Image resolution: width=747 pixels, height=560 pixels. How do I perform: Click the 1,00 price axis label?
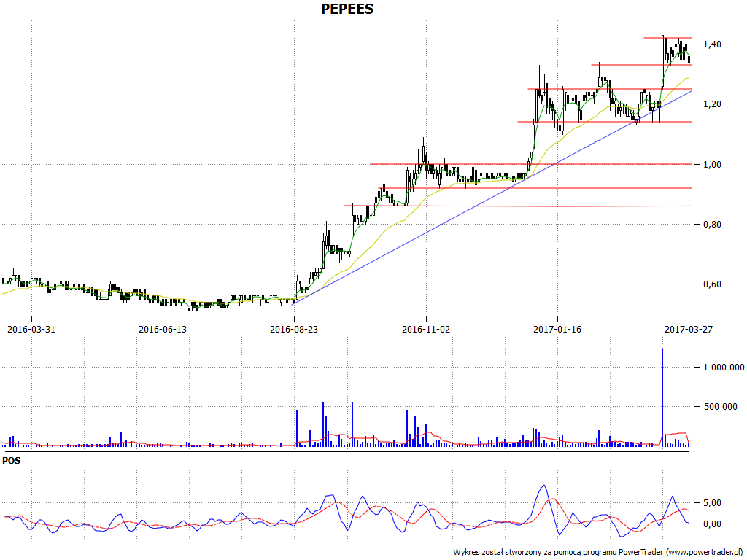[712, 165]
